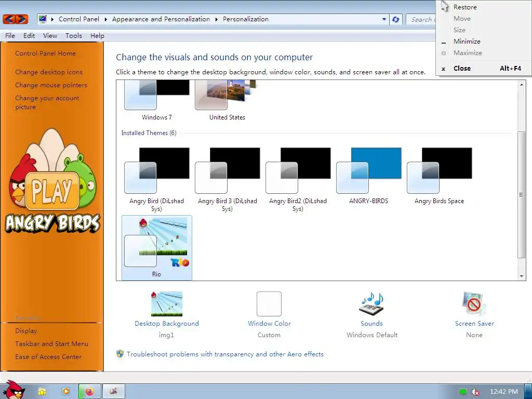Open the Screen Saver icon

(474, 303)
